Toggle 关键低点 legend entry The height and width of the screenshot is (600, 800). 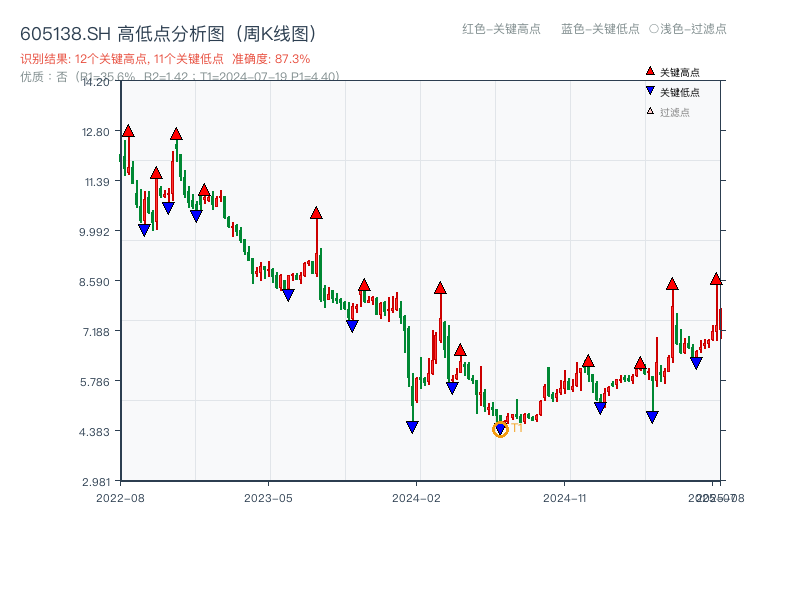pos(680,92)
